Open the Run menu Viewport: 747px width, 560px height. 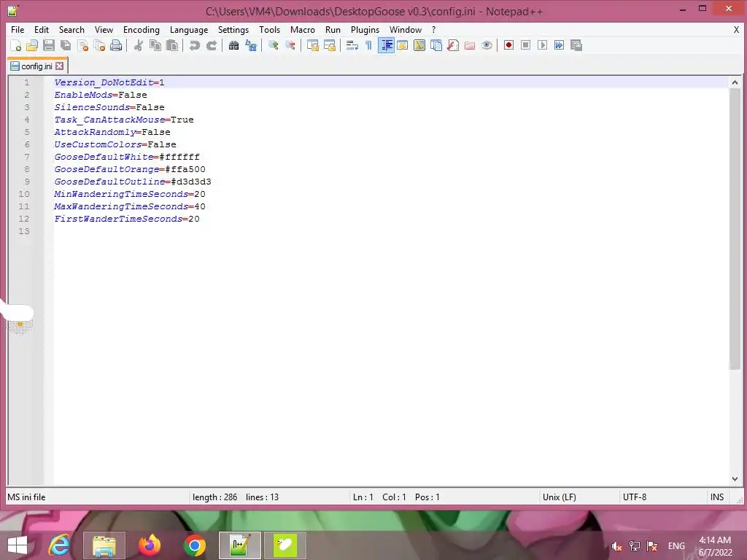point(333,29)
